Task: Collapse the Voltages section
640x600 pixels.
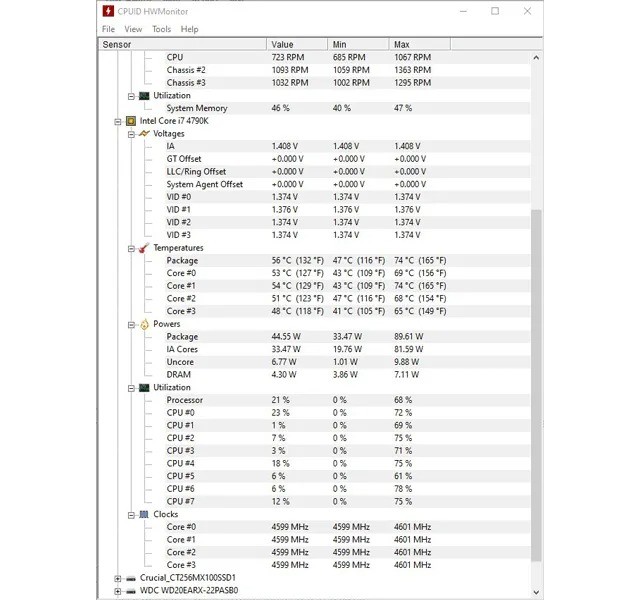Action: click(x=131, y=134)
